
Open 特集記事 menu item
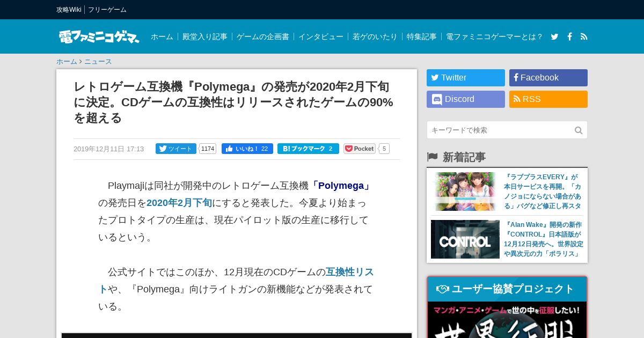pyautogui.click(x=422, y=36)
